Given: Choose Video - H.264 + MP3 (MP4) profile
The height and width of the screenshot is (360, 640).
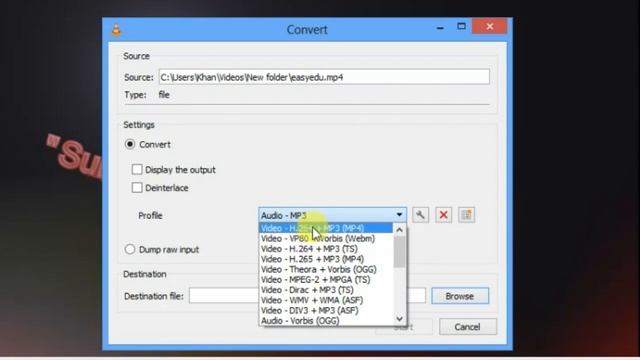Looking at the screenshot, I should pos(326,228).
